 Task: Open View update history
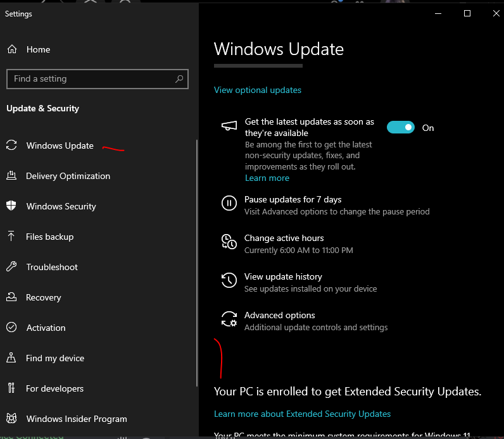283,276
